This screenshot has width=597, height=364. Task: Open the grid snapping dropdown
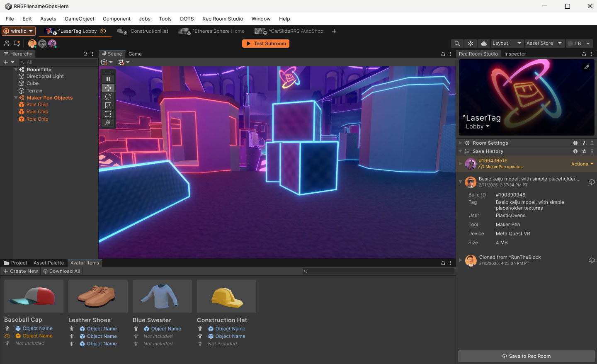click(124, 62)
